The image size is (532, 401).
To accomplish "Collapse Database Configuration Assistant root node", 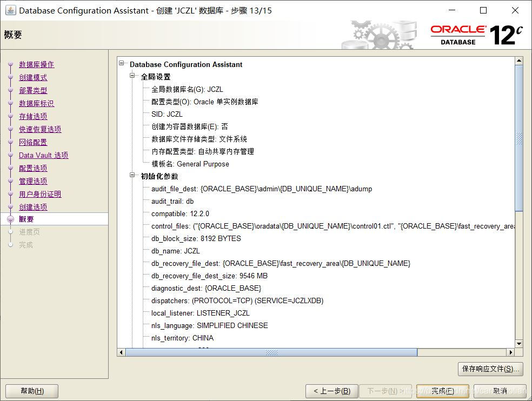I will 122,63.
